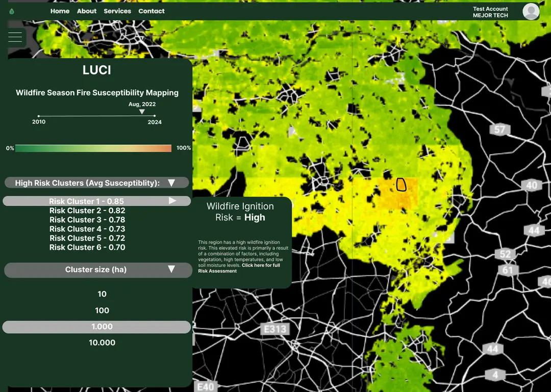Collapse the High Risk Clusters dropdown
Screen dimensions: 551x392
[171, 183]
